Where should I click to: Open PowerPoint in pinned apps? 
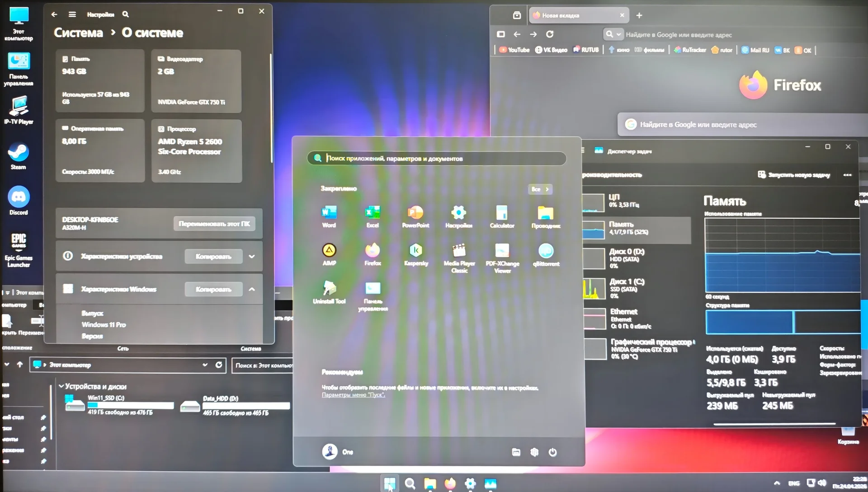[x=415, y=216]
